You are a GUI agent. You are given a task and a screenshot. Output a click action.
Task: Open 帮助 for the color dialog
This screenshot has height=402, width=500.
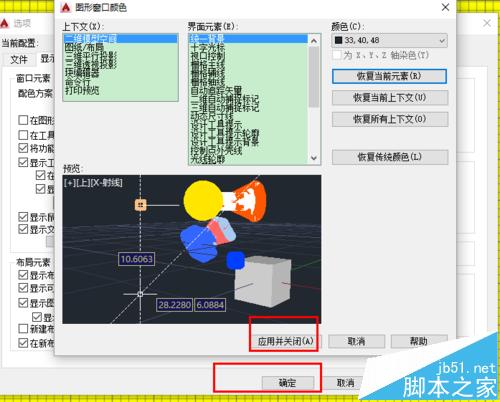click(419, 341)
